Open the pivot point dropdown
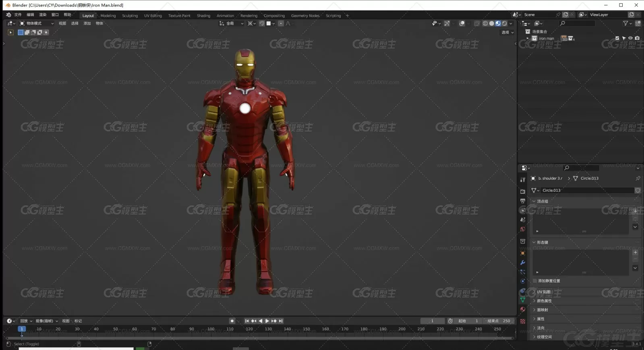The image size is (644, 350). (252, 23)
